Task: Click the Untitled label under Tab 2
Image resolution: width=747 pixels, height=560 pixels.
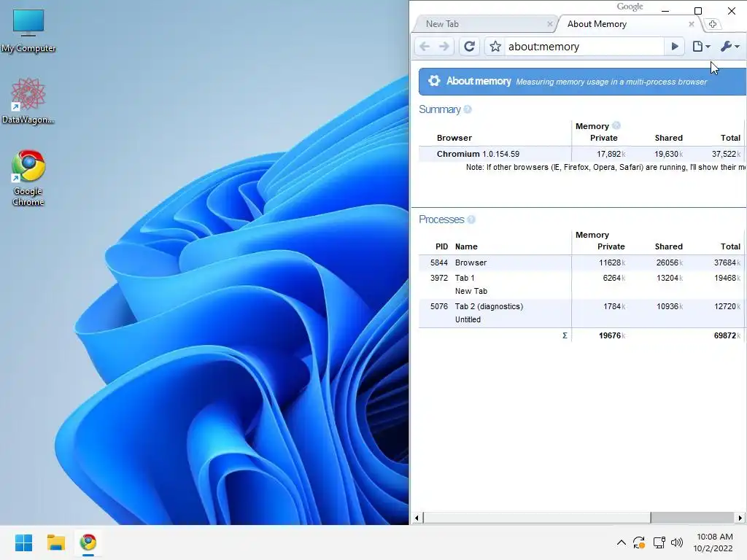Action: 468,319
